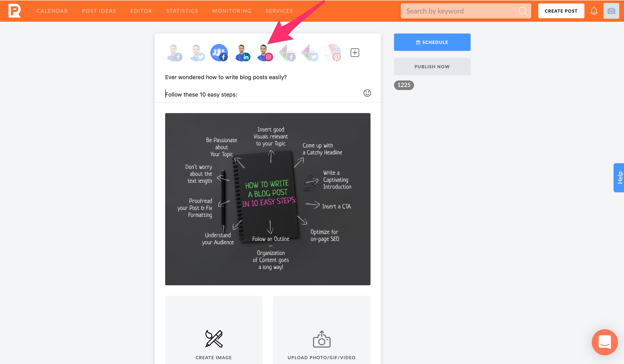Viewport: 624px width, 364px height.
Task: Click the blog post infographic thumbnail image
Action: click(x=268, y=199)
